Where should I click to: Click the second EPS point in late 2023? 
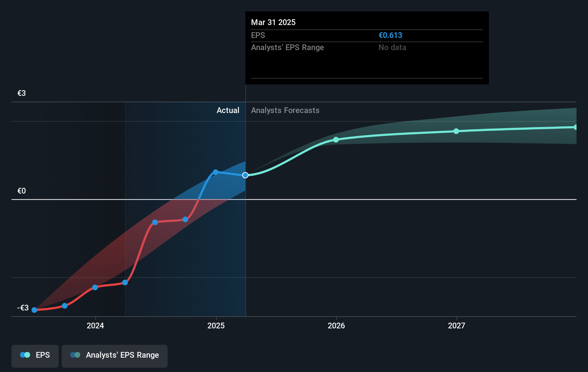(65, 306)
